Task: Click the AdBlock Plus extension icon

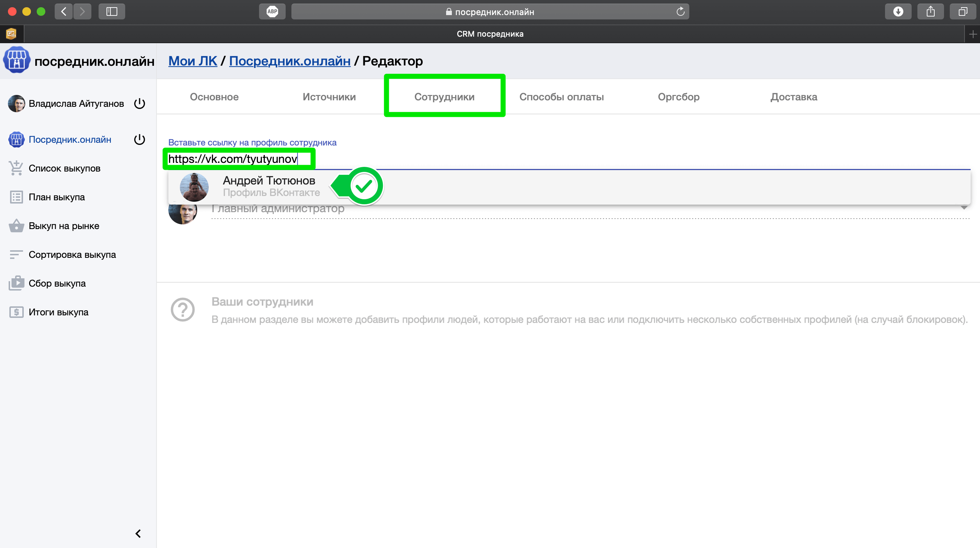Action: (x=272, y=12)
